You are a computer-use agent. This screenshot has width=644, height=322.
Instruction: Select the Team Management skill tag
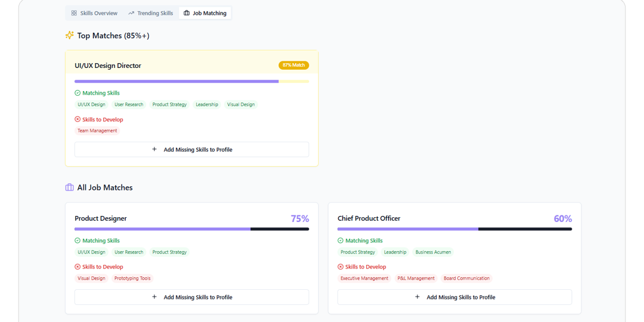(x=97, y=131)
